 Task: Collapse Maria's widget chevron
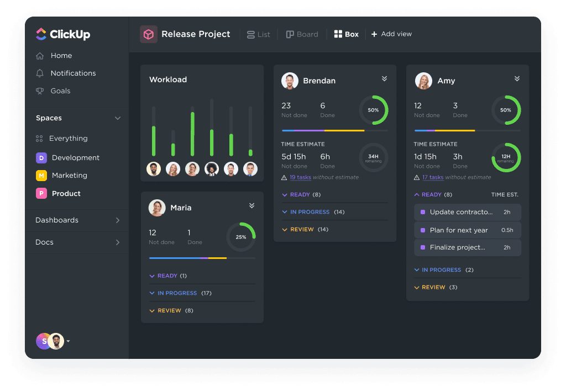[251, 205]
